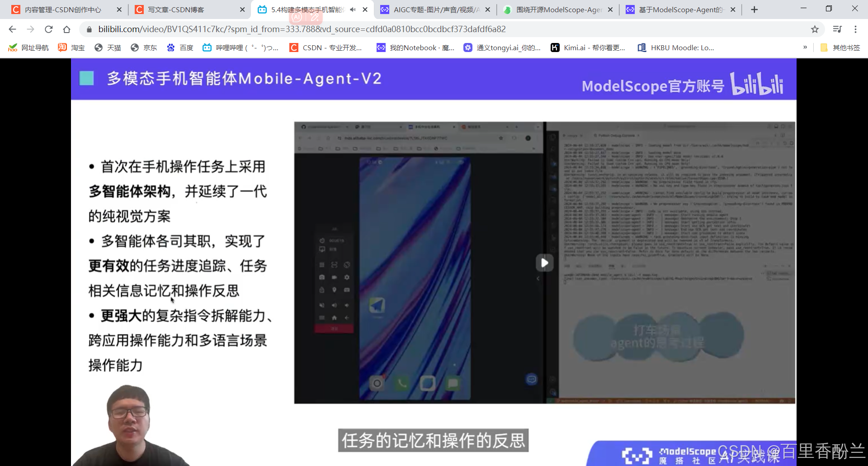Open HKBU Moodle bookmark
Screen dimensions: 868x466
pyautogui.click(x=676, y=48)
